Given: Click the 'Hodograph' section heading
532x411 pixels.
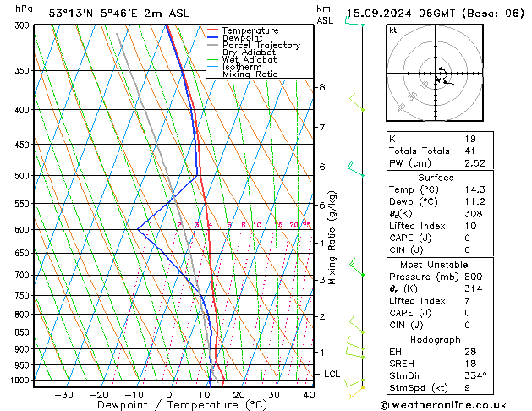Looking at the screenshot, I should pos(436,340).
